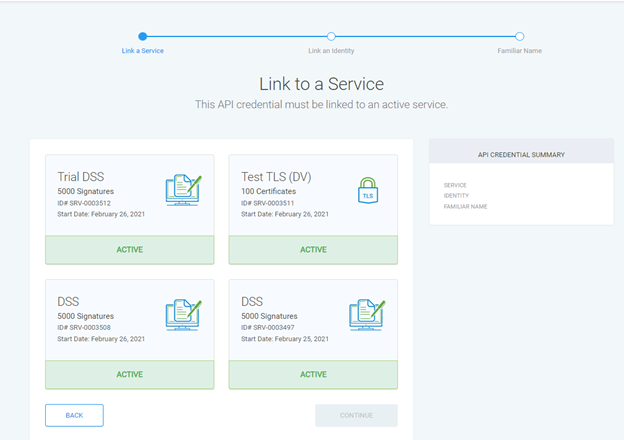The width and height of the screenshot is (624, 440).
Task: Click the Familiar Name step label
Action: [x=520, y=51]
